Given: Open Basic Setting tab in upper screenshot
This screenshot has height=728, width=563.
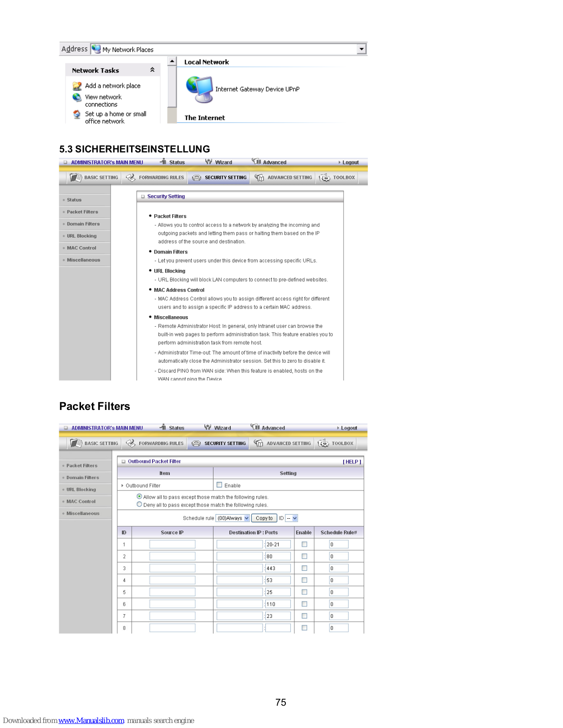Looking at the screenshot, I should pos(94,177).
